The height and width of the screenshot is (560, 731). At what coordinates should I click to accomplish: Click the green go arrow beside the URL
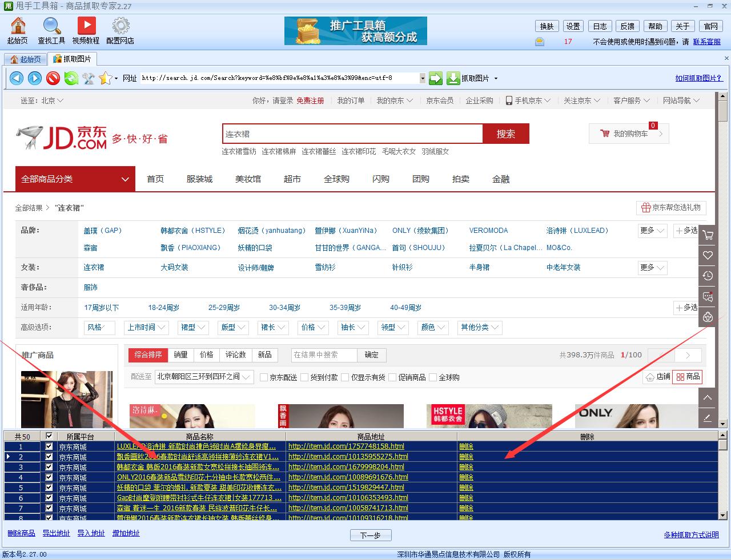tap(436, 78)
